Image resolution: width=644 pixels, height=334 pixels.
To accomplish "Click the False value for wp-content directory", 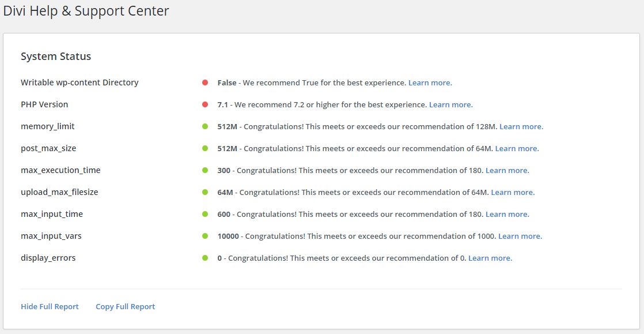I will (x=227, y=82).
